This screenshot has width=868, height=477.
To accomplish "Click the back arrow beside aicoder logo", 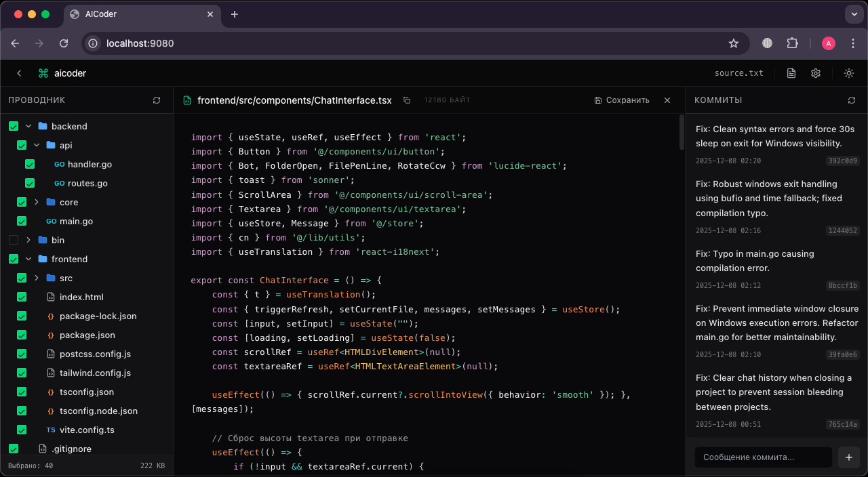I will click(x=19, y=73).
